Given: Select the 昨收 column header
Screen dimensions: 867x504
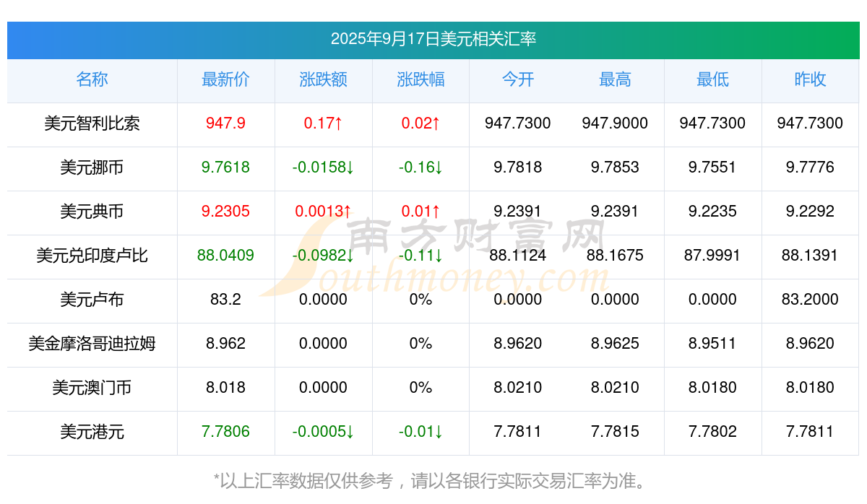Looking at the screenshot, I should (x=810, y=79).
